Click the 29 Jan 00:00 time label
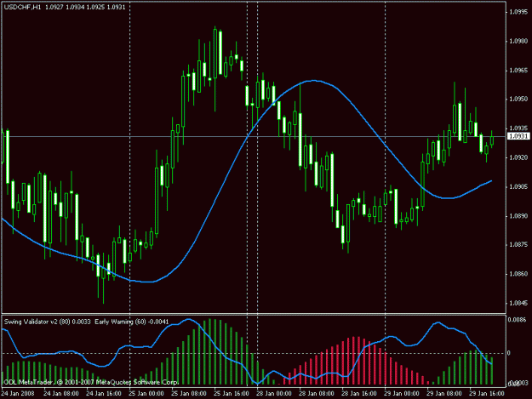The height and width of the screenshot is (399, 532). 402,394
